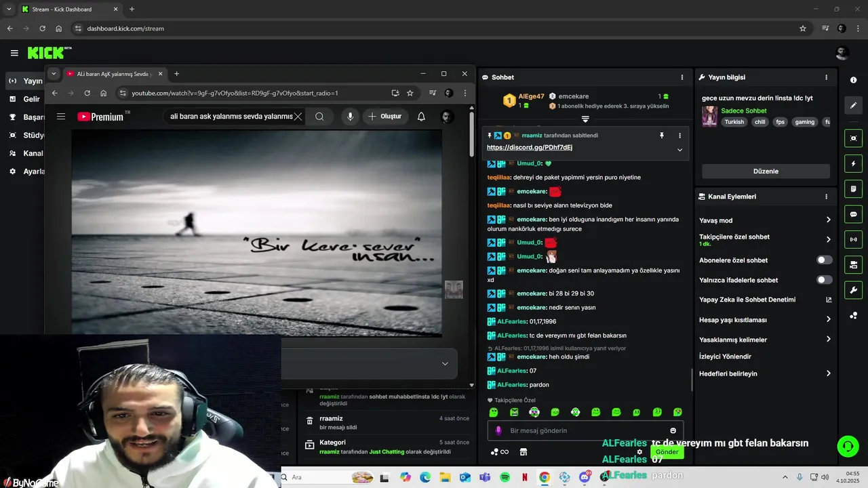Open Kanal Eylemleri three-dot menu
Screen dimensions: 868x488
point(826,197)
